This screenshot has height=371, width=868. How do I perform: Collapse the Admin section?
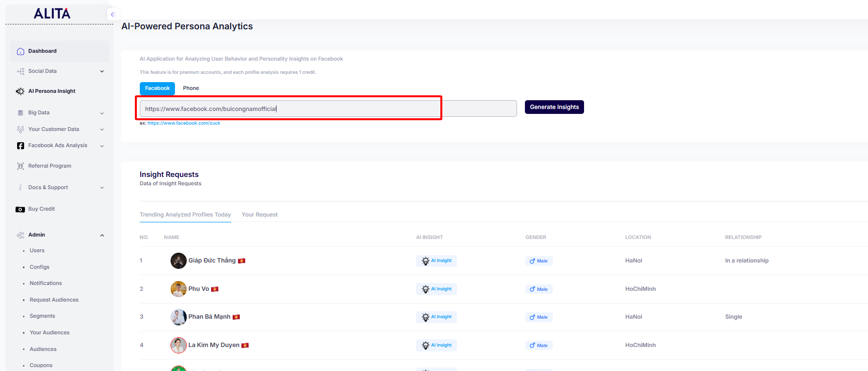coord(102,235)
